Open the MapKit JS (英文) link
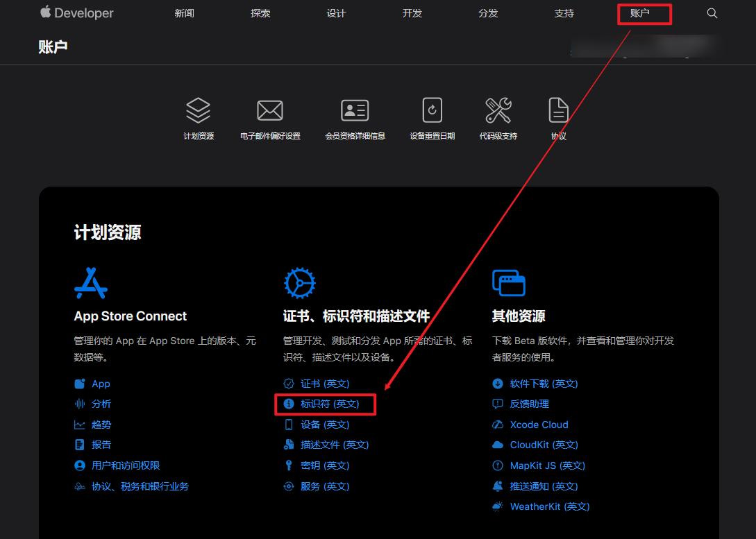This screenshot has width=756, height=539. point(548,465)
